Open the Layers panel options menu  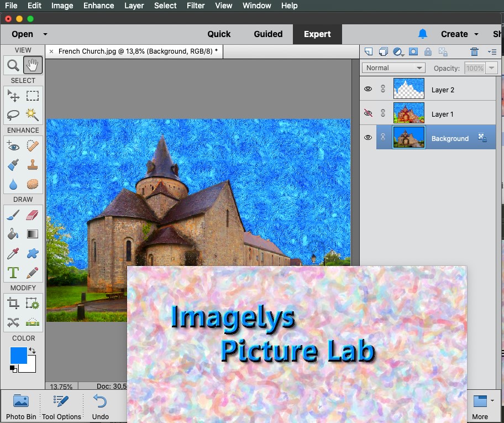coord(492,52)
